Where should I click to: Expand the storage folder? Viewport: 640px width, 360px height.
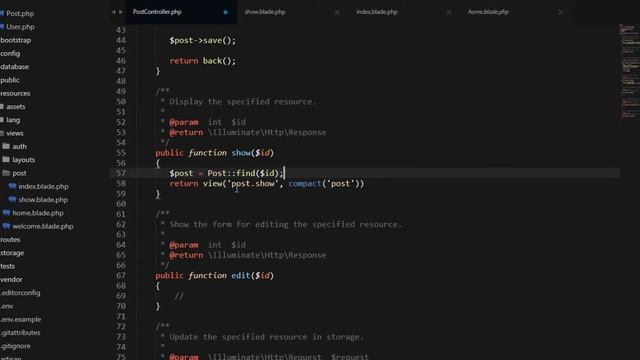click(12, 253)
